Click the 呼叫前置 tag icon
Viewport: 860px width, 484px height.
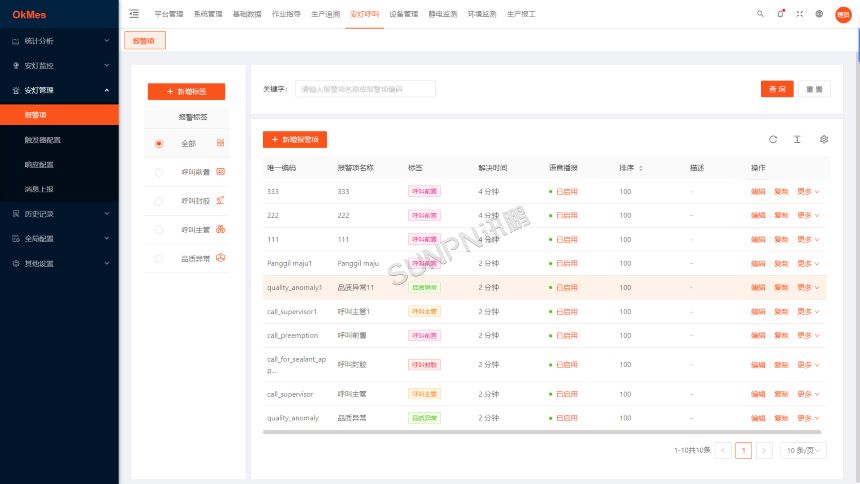point(220,172)
